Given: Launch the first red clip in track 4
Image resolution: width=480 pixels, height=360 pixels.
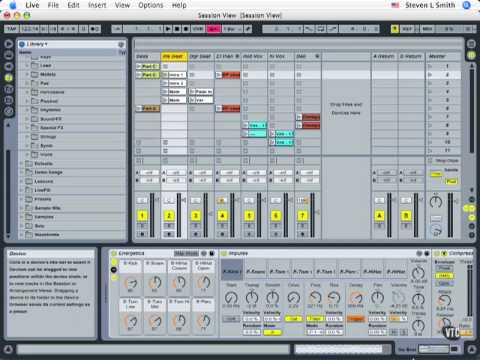Looking at the screenshot, I should (x=219, y=75).
